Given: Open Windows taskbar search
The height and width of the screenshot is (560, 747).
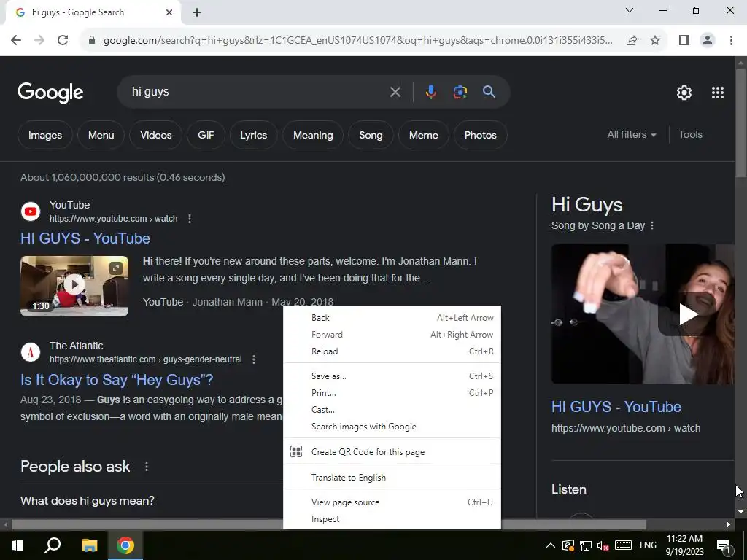Looking at the screenshot, I should tap(53, 545).
